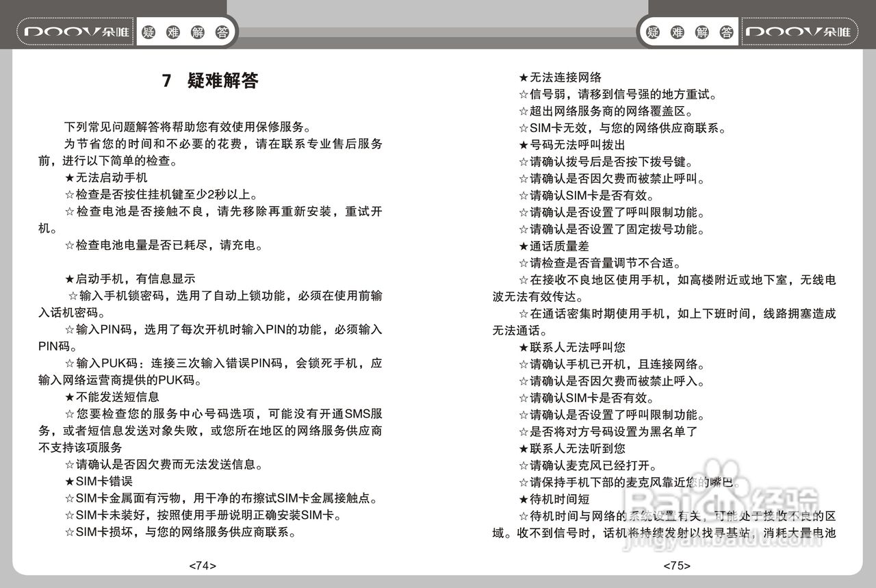Click "☆SIM卡无效，与您的网络供应商联系。"
The width and height of the screenshot is (876, 588).
pos(622,128)
